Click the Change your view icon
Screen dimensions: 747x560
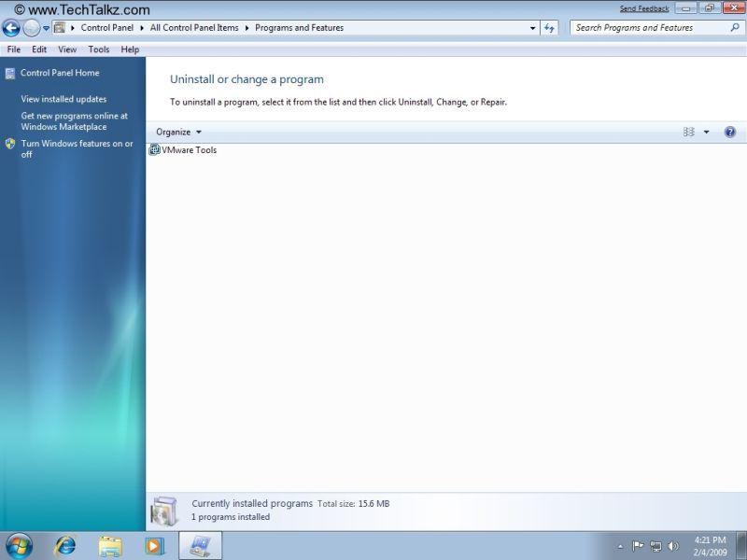click(x=688, y=132)
